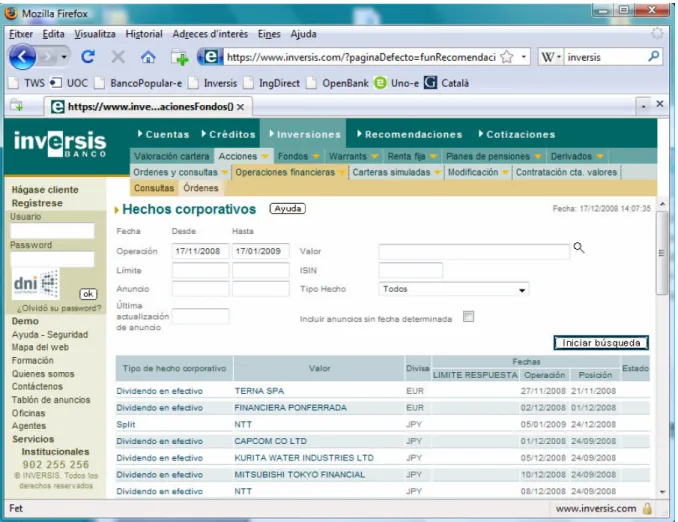Select the Cuentas main section

[163, 135]
